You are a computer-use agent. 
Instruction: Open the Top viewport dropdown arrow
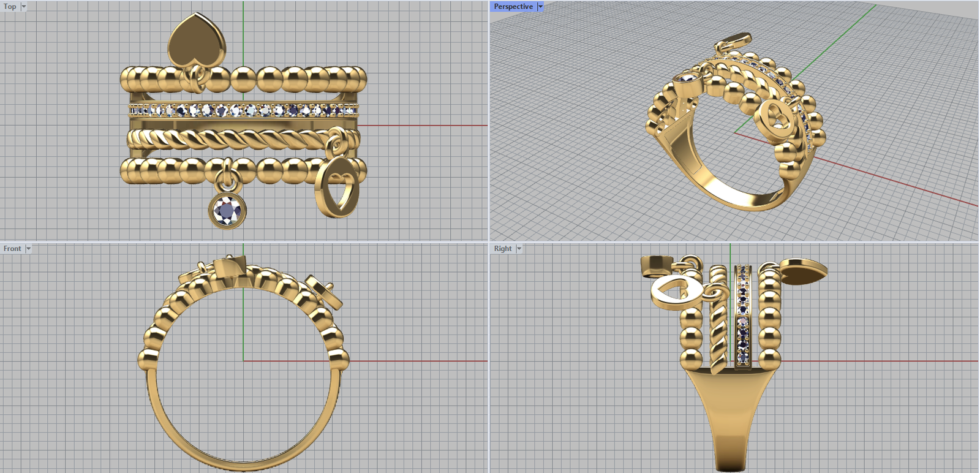coord(24,7)
